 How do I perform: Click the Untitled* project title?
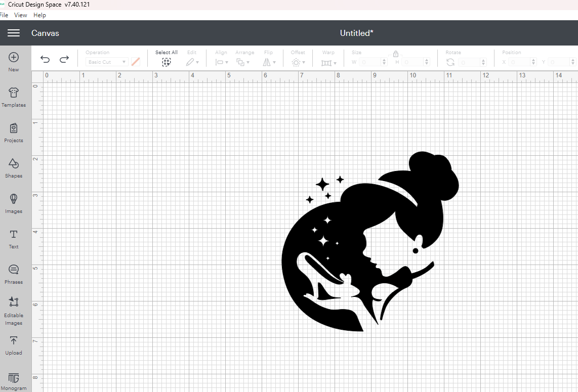(356, 33)
